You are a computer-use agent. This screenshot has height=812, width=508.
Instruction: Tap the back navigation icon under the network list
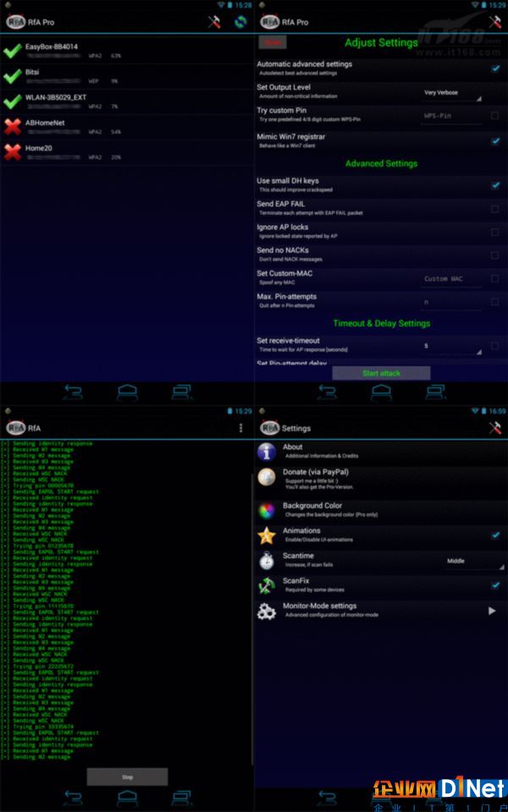coord(73,392)
